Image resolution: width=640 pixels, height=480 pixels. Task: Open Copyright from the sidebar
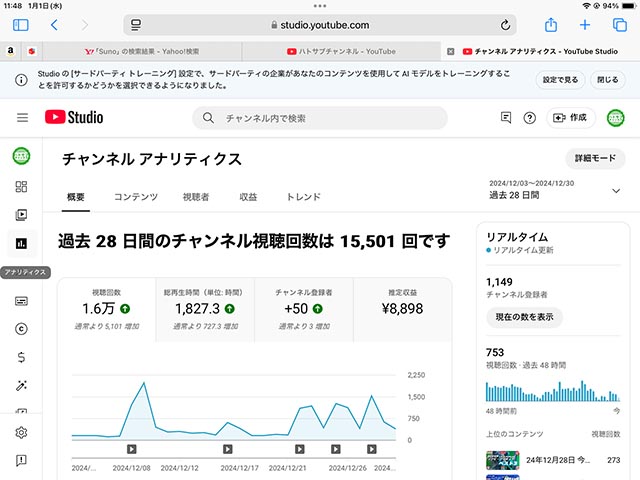(21, 329)
